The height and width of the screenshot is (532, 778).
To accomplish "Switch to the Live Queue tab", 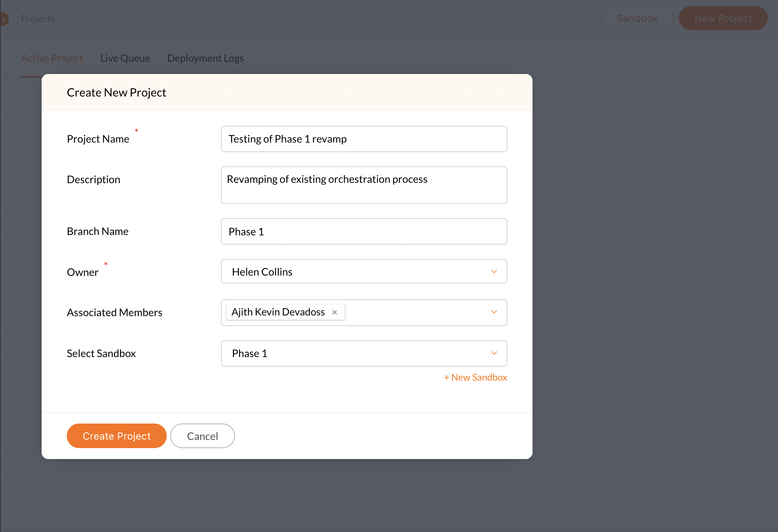I will click(125, 58).
